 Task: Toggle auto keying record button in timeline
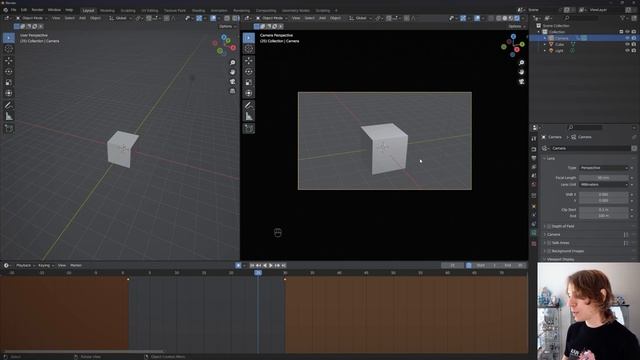pyautogui.click(x=238, y=265)
